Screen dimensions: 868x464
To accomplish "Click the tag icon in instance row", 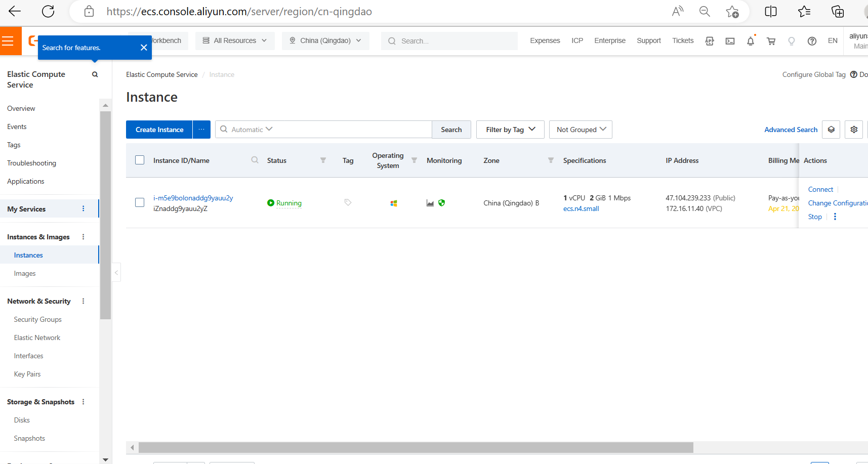I will (x=348, y=202).
